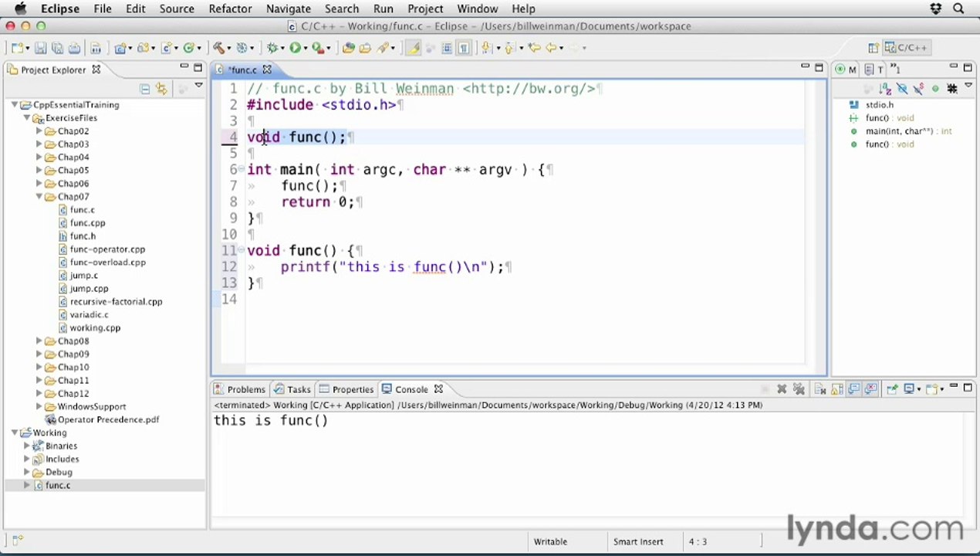Toggle Show Whitespace Characters (pilcrow) button
Image resolution: width=980 pixels, height=556 pixels.
coord(464,48)
